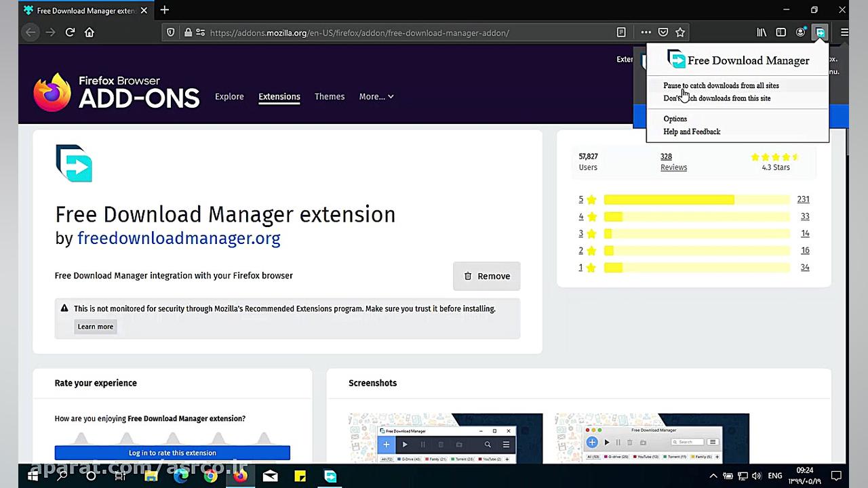Screen dimensions: 868x488
Task: Click the Remove extension button
Action: [x=487, y=276]
